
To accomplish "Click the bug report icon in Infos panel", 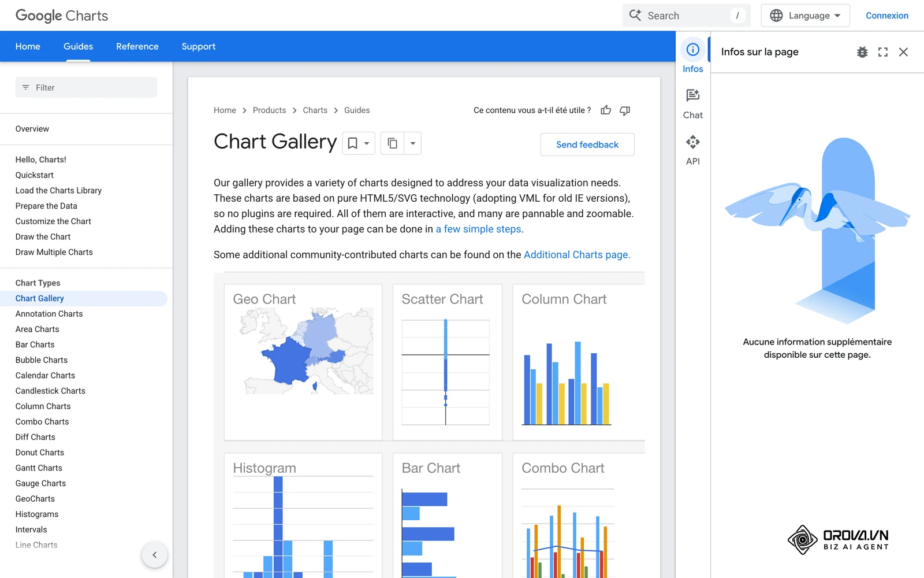I will [862, 52].
